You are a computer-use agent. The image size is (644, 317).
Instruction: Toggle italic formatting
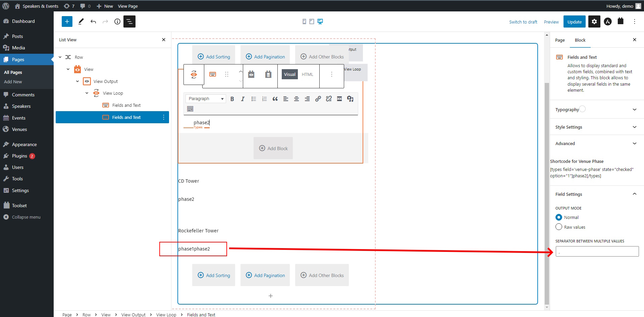(243, 99)
